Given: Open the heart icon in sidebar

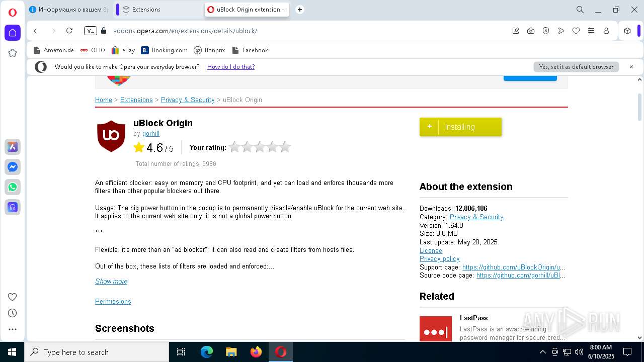Looking at the screenshot, I should (13, 297).
